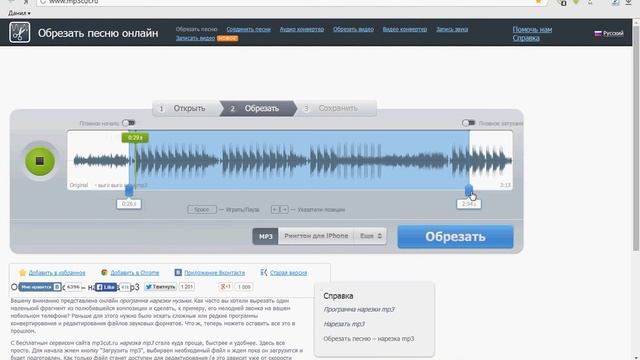
Task: Click the browser bookmark star icon
Action: (x=538, y=2)
